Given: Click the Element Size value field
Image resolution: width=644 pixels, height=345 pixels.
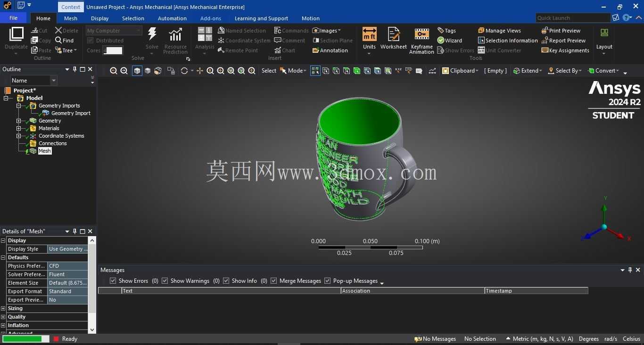Looking at the screenshot, I should click(x=67, y=283).
